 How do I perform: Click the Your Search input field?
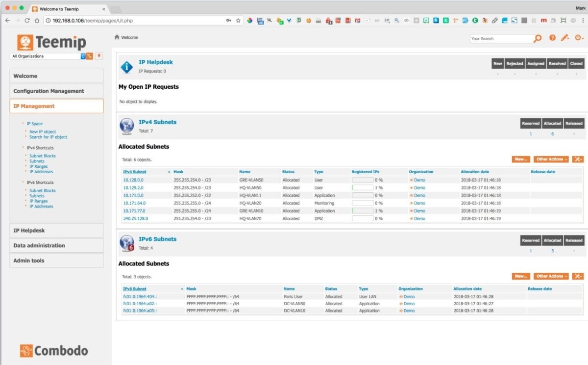pos(501,38)
